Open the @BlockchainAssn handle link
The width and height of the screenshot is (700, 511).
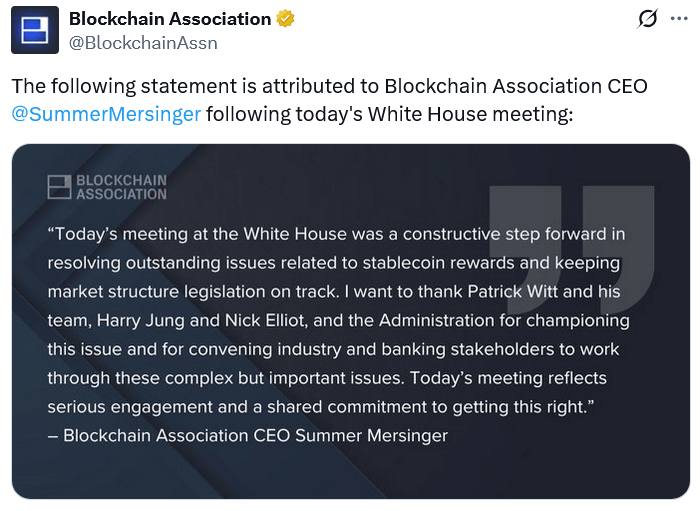[142, 43]
